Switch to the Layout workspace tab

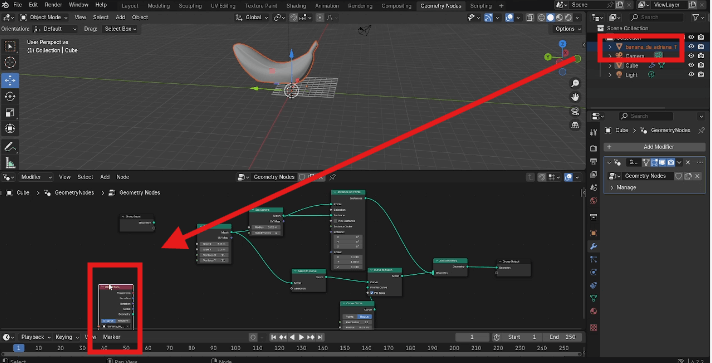tap(130, 6)
